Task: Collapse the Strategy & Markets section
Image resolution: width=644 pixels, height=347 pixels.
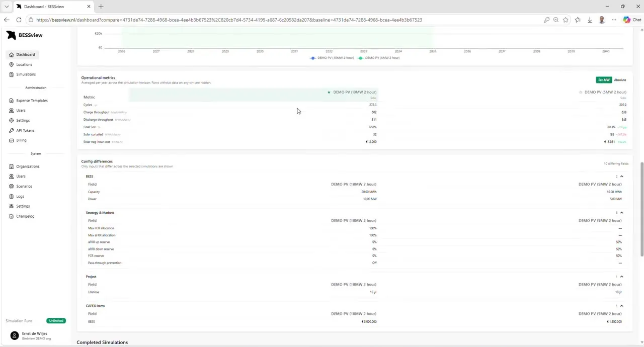Action: [x=621, y=213]
